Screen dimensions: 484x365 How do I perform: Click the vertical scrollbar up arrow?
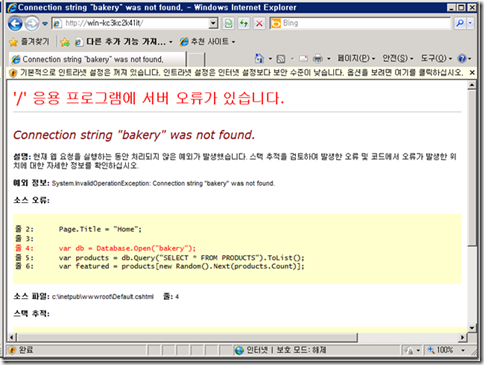[x=472, y=85]
